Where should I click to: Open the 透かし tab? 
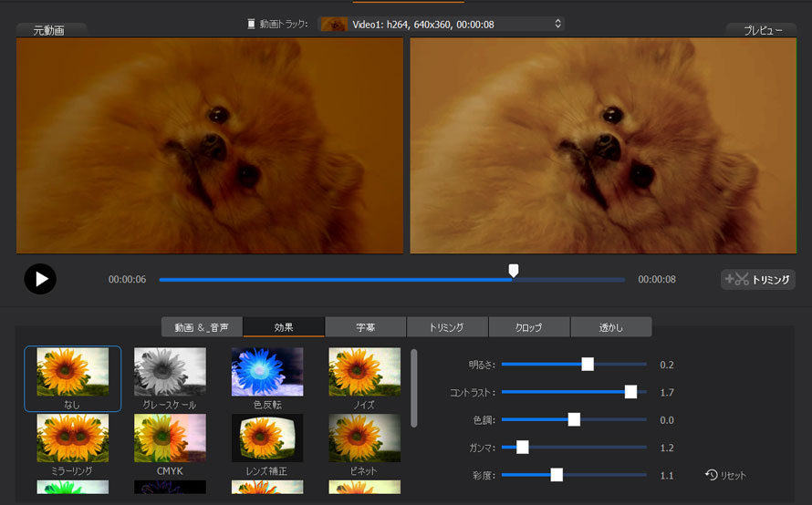point(610,327)
